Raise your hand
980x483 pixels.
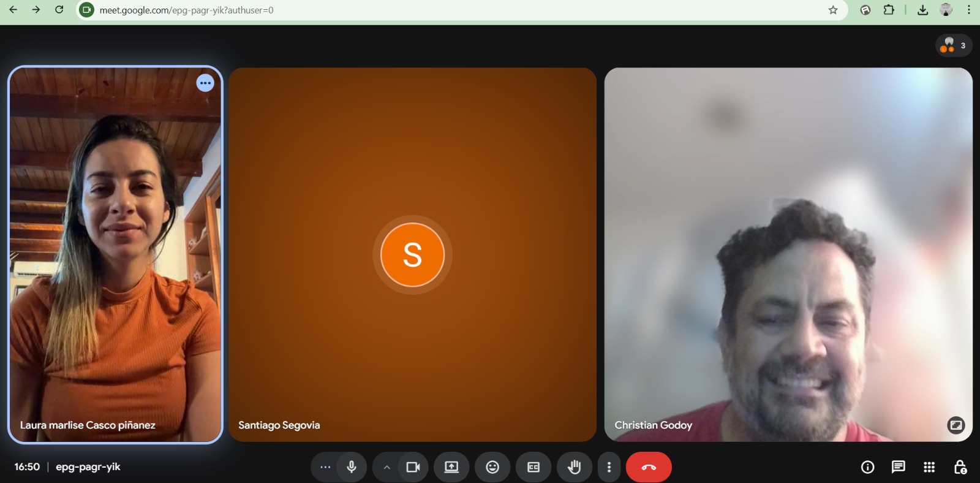click(x=575, y=467)
